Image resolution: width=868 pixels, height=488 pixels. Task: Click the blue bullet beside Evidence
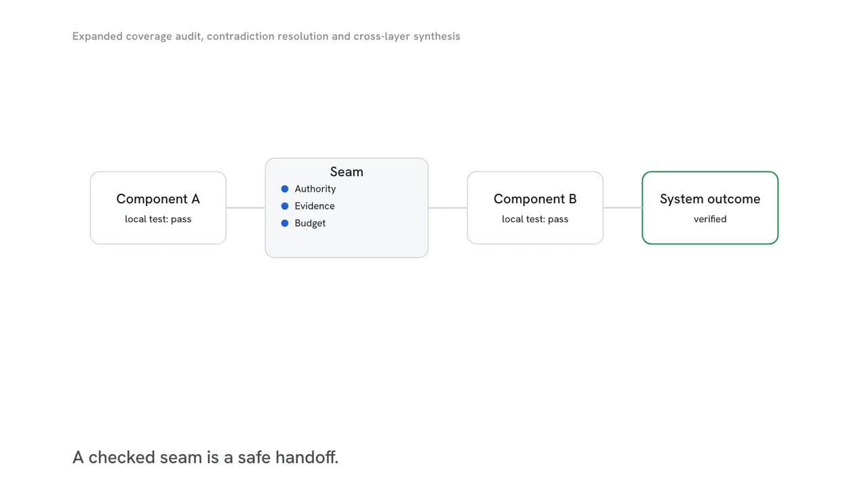pos(285,206)
